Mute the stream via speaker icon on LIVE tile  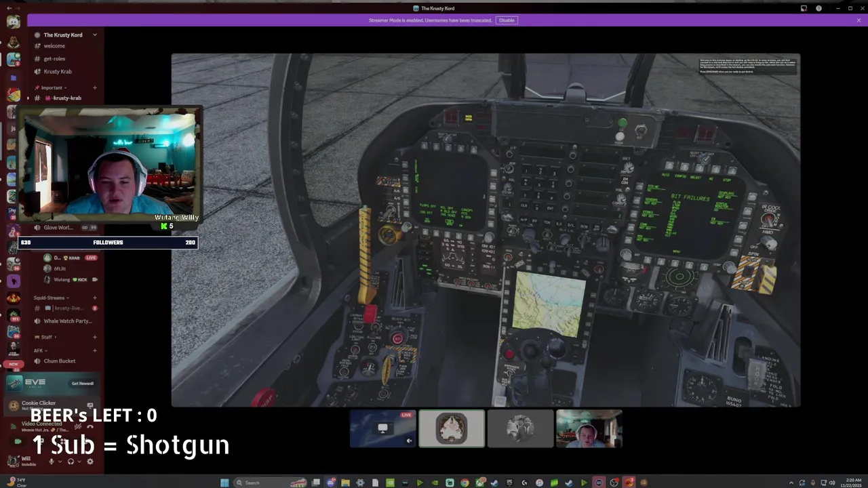click(x=409, y=441)
